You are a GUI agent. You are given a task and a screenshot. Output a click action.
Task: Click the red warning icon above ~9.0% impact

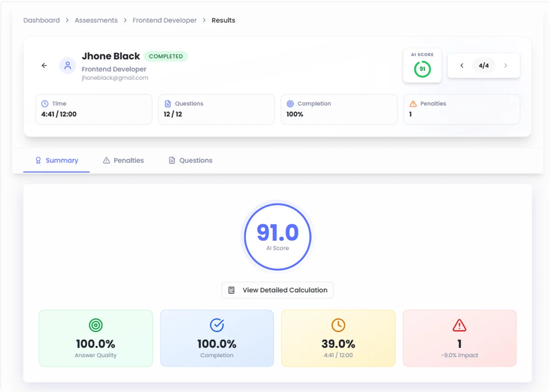coord(459,325)
